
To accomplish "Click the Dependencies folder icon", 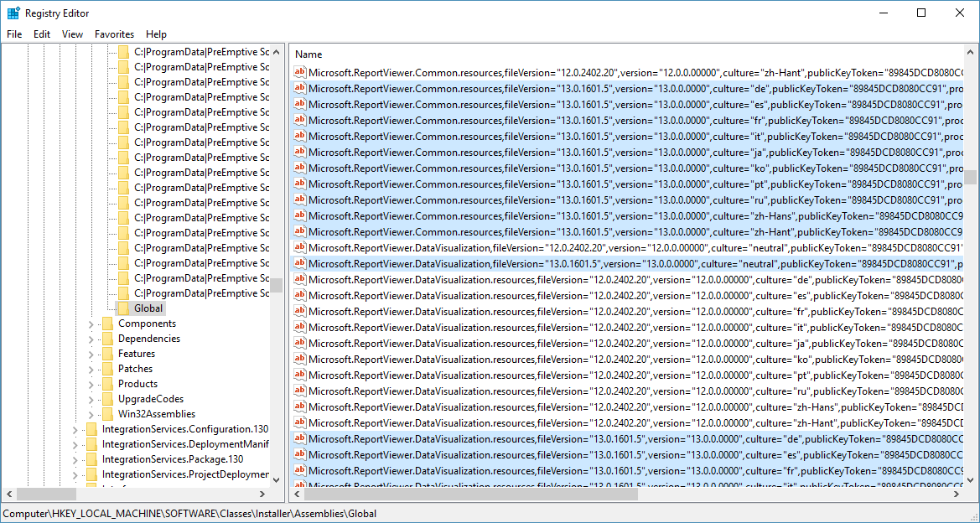I will click(x=107, y=339).
